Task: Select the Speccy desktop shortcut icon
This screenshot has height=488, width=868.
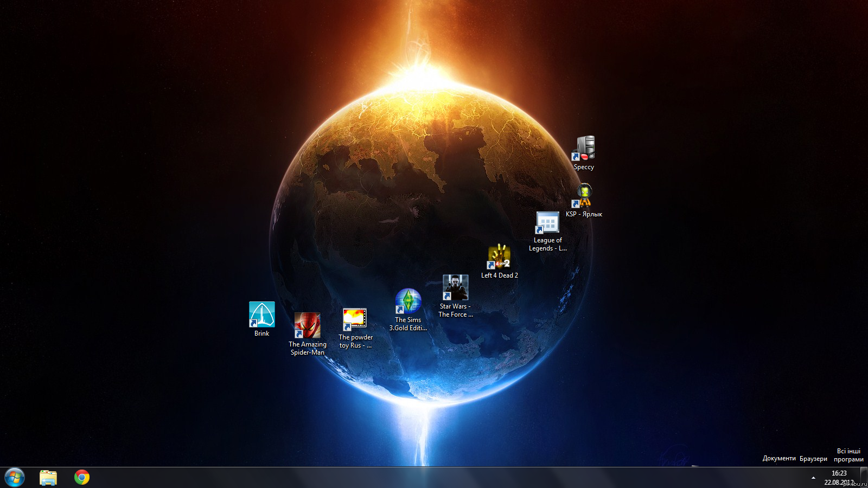Action: [584, 148]
